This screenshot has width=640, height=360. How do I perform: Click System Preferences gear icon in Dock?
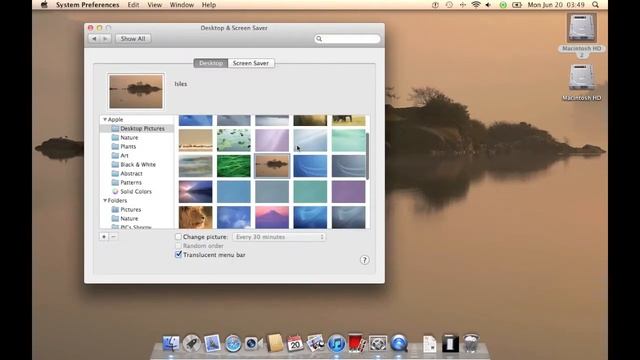click(378, 343)
